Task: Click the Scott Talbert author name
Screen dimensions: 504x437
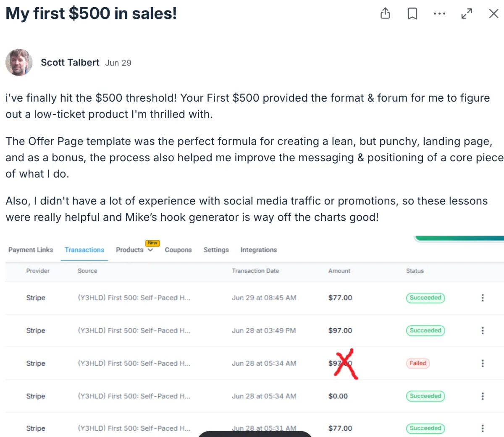Action: point(70,63)
